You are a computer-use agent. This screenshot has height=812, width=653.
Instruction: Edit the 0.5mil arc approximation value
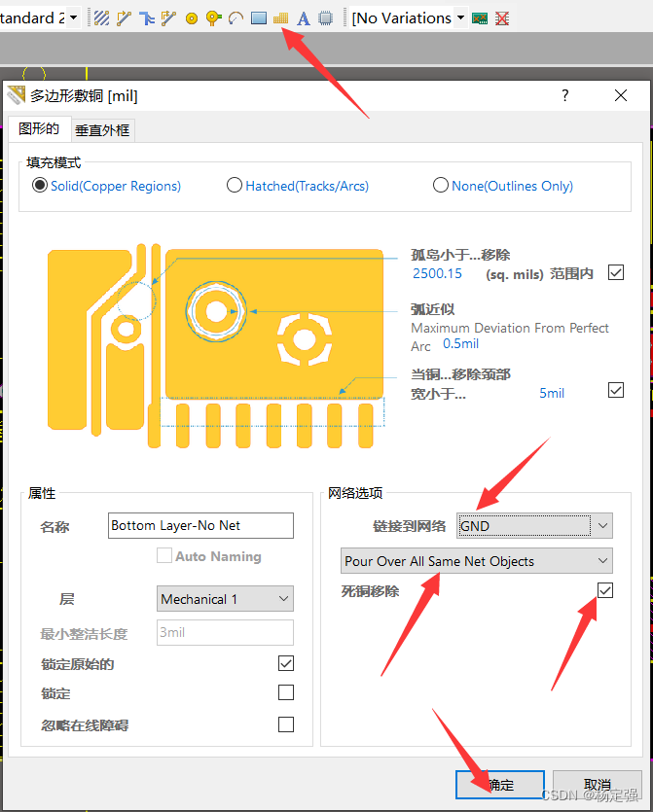click(x=460, y=344)
